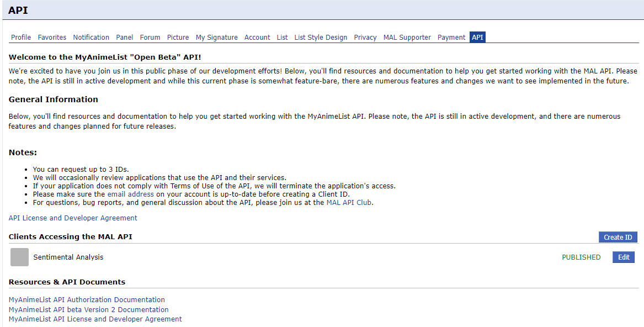The width and height of the screenshot is (644, 327).
Task: Click the Sentimental Analysis client name
Action: coord(68,257)
